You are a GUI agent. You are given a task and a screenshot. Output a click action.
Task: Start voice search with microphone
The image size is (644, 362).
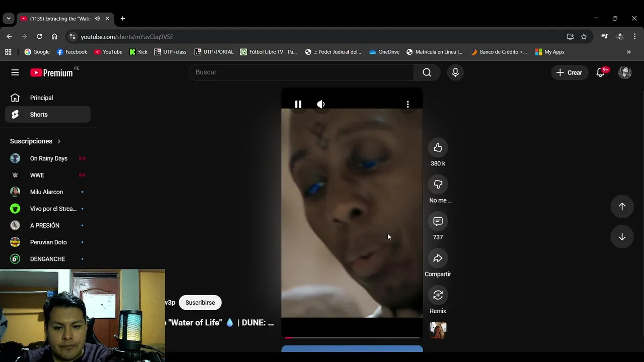click(x=455, y=72)
